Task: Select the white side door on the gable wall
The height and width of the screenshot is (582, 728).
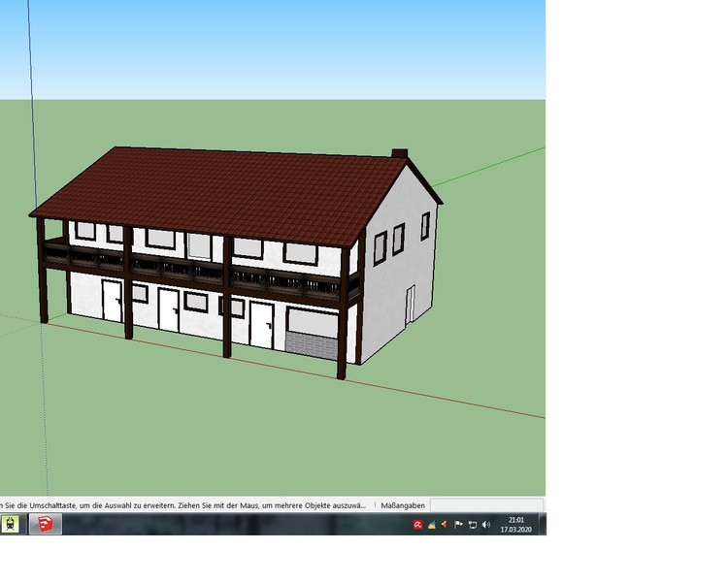Action: [x=410, y=305]
